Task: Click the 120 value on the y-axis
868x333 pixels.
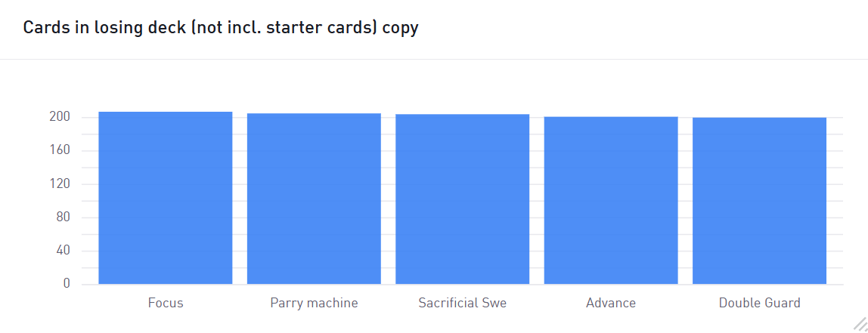Action: click(60, 184)
